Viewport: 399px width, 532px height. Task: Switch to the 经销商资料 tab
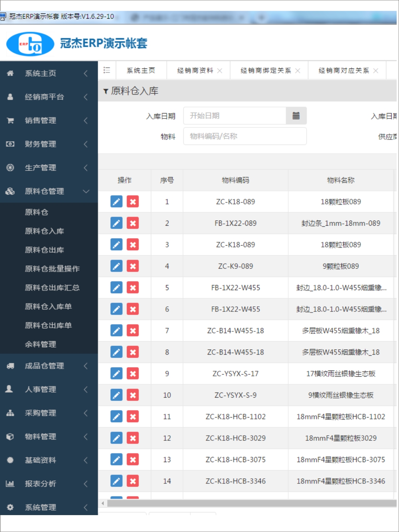(195, 70)
